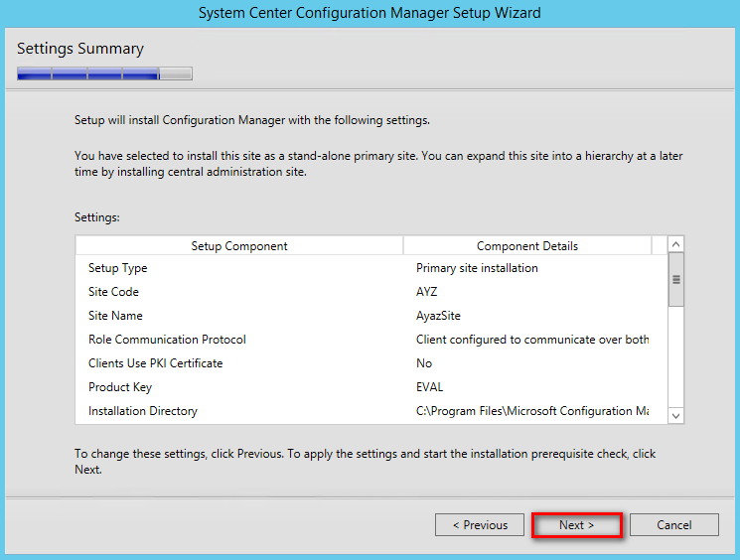
Task: Select the Site Name row
Action: (x=371, y=316)
